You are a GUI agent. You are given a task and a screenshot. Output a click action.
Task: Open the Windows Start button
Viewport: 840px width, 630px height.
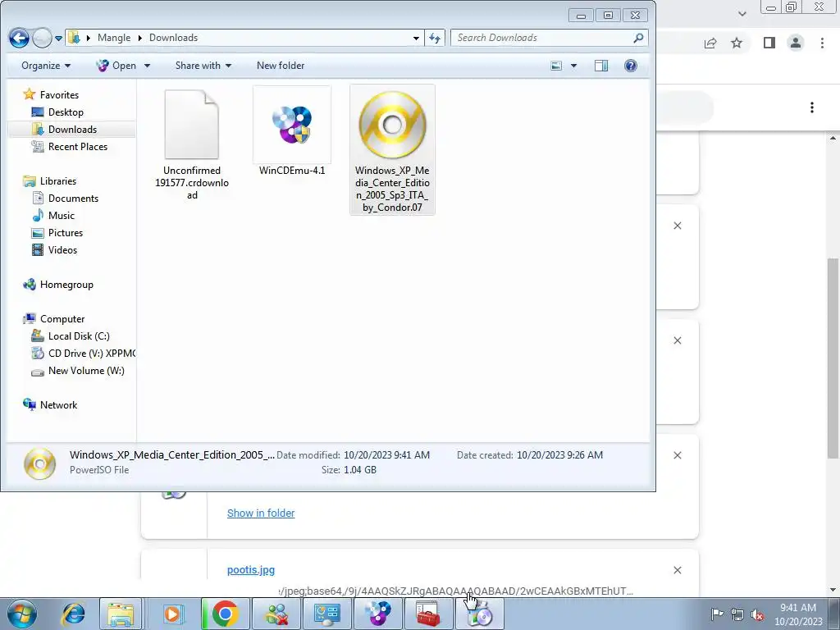click(x=21, y=614)
